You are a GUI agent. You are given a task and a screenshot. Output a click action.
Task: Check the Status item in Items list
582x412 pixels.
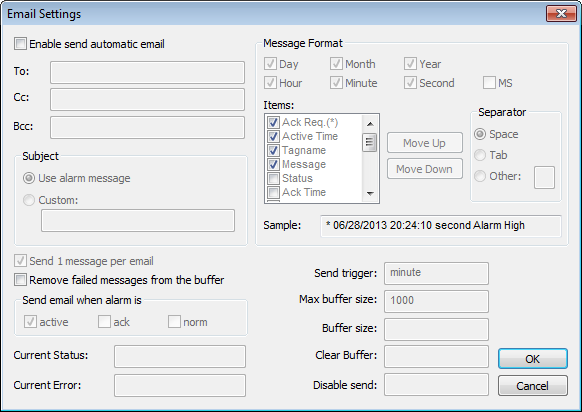274,179
